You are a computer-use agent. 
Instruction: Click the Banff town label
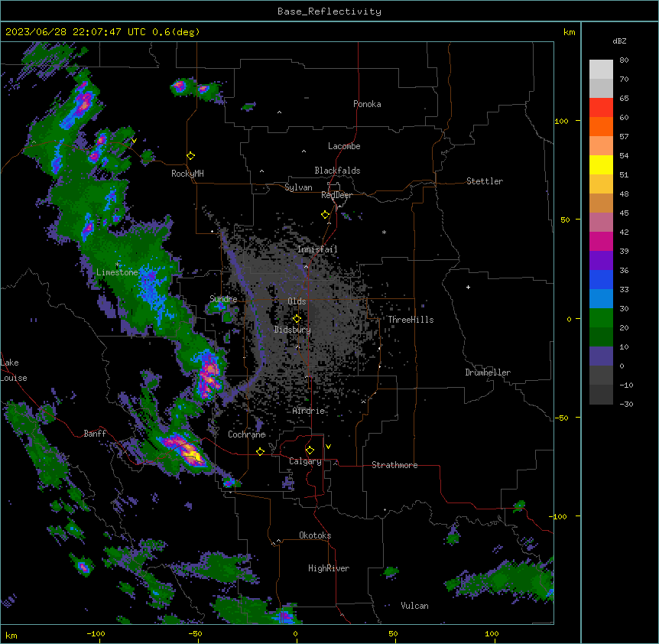95,434
